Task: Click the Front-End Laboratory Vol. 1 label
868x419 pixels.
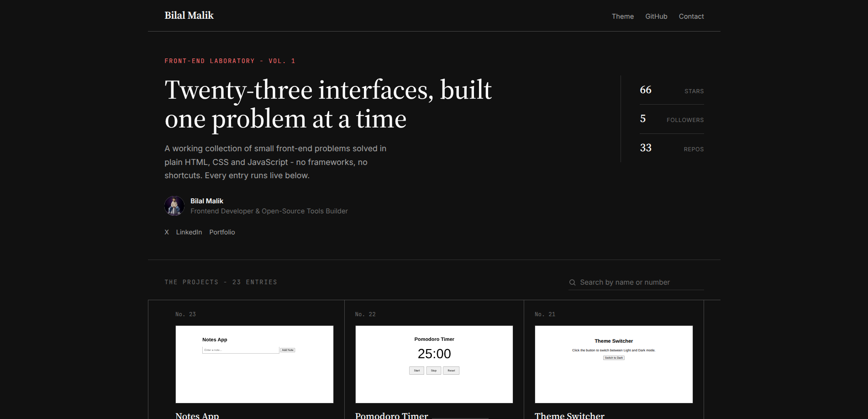Action: pos(230,61)
